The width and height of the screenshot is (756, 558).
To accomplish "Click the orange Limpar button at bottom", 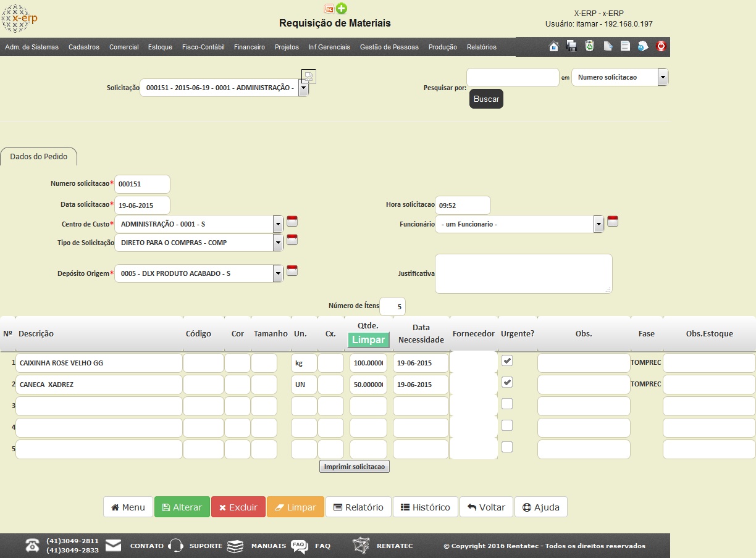I will (295, 507).
